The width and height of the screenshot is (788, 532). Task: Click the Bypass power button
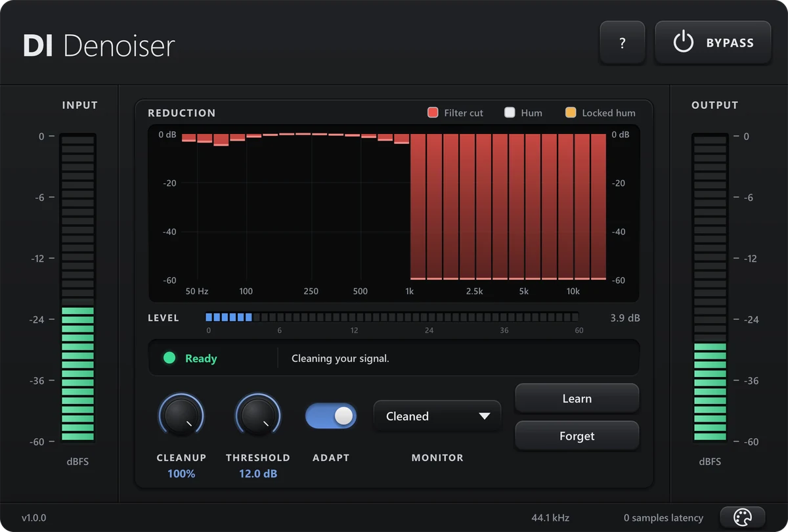coord(713,43)
